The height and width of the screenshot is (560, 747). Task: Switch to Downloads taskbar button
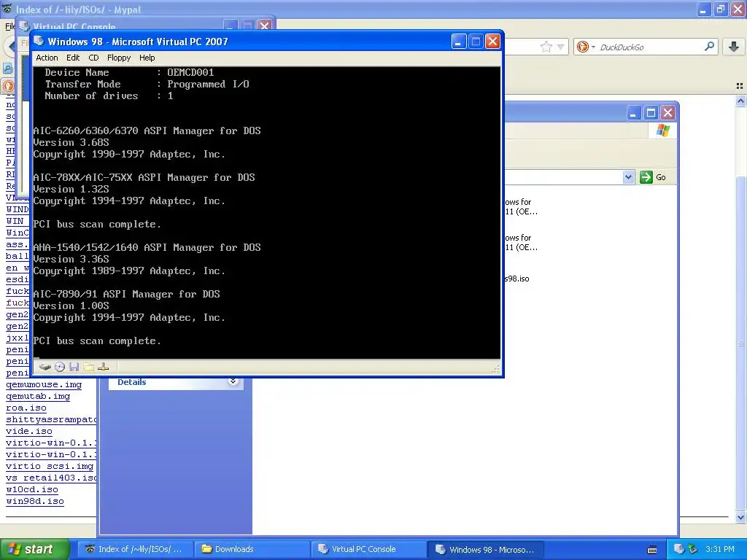(x=252, y=549)
